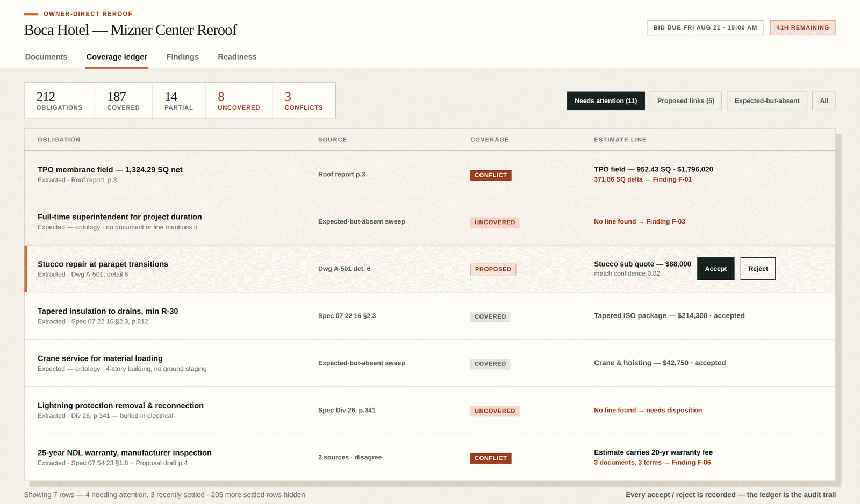Image resolution: width=860 pixels, height=504 pixels.
Task: Click the Boca Hotel — Mizner Center Reroof title
Action: pyautogui.click(x=131, y=30)
